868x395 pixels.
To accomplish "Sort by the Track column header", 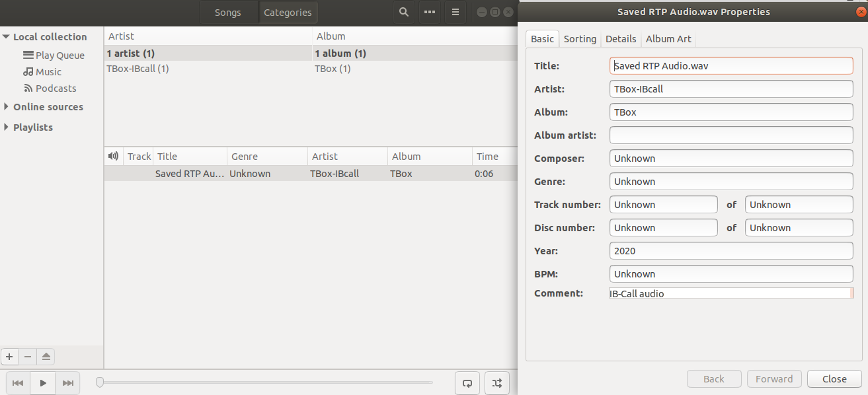I will (x=139, y=157).
